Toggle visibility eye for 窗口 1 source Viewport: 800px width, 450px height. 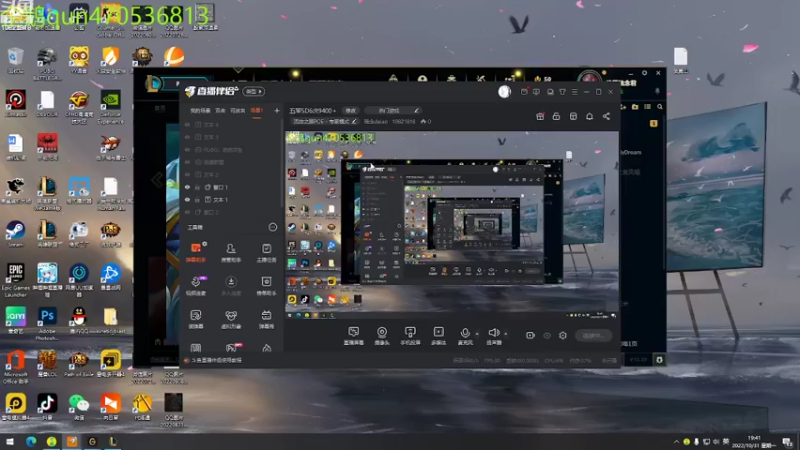(187, 187)
